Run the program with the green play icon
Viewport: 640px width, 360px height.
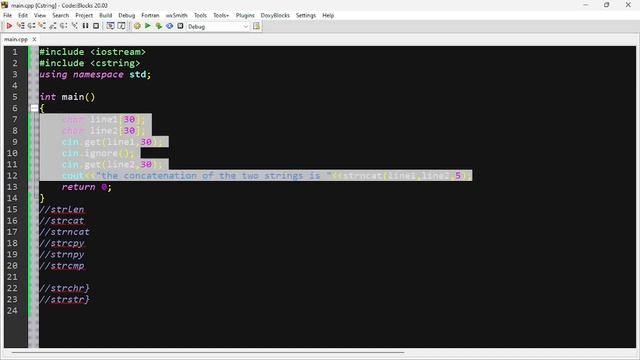coord(148,26)
